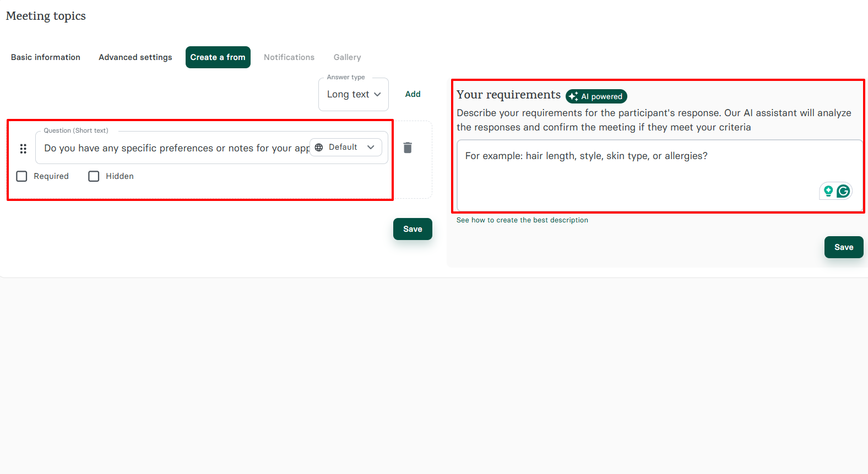The width and height of the screenshot is (868, 474).
Task: Tick the Hidden checkbox
Action: (94, 176)
